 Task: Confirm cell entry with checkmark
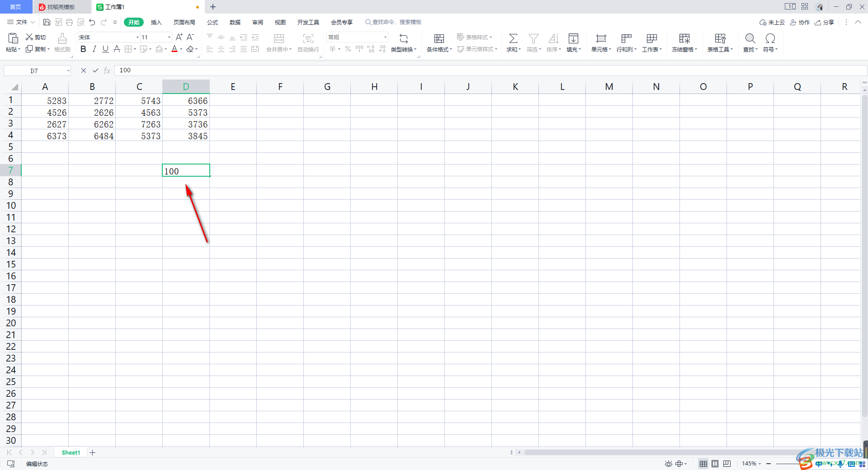[95, 70]
